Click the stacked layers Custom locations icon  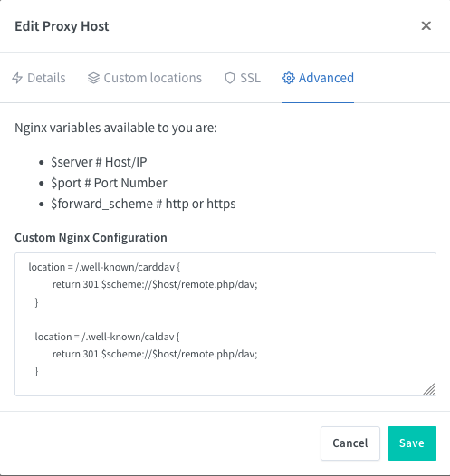point(93,78)
